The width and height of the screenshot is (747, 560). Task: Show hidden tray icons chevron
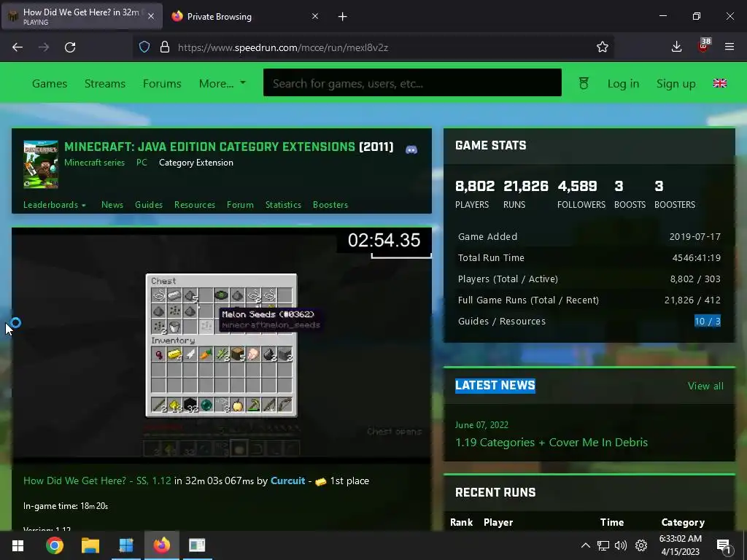pos(586,545)
